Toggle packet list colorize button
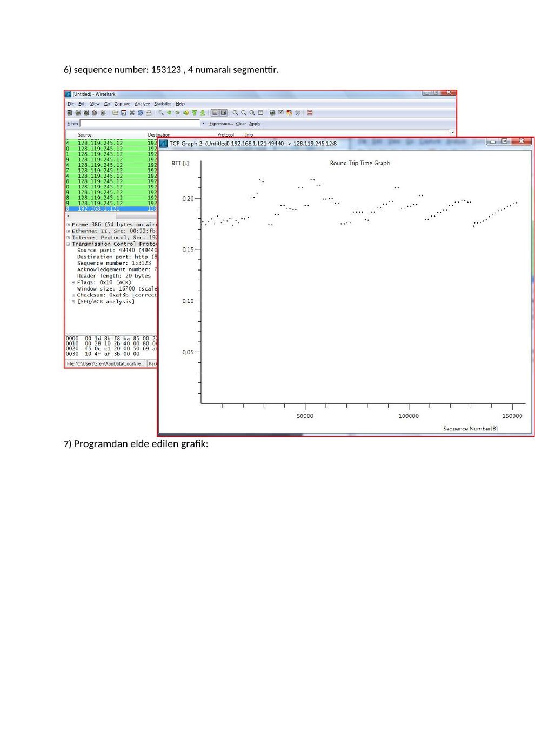Viewport: 535px width, 756px height. tap(215, 113)
